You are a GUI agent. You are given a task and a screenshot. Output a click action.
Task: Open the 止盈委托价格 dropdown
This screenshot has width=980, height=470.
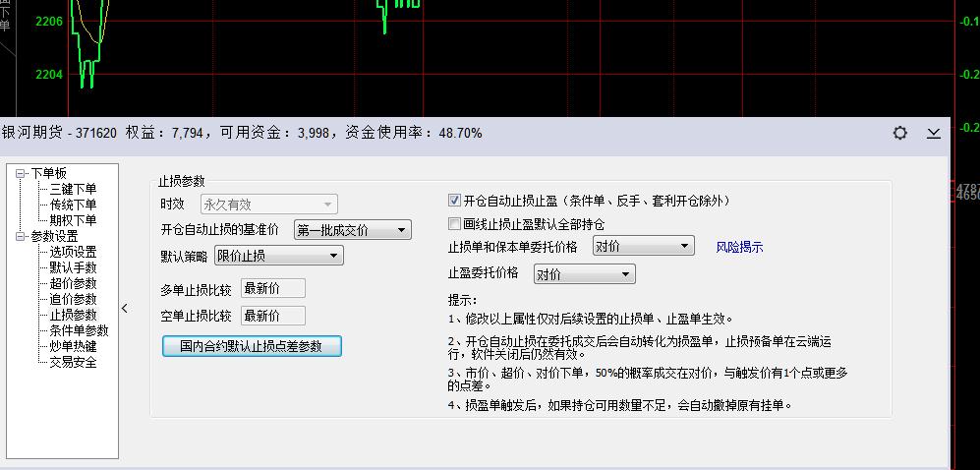point(584,274)
